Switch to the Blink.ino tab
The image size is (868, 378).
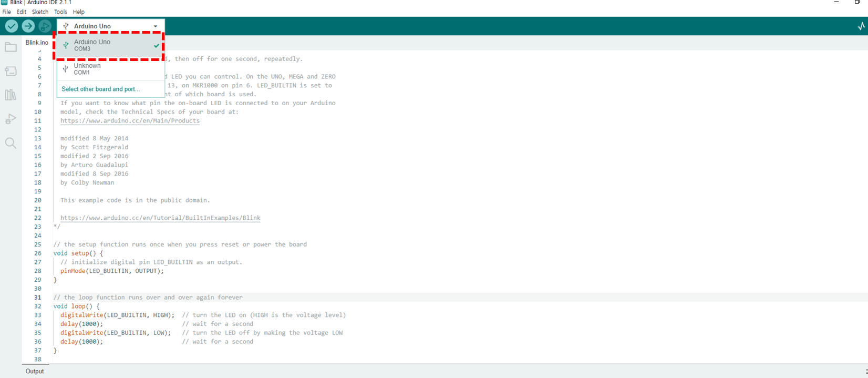click(37, 42)
